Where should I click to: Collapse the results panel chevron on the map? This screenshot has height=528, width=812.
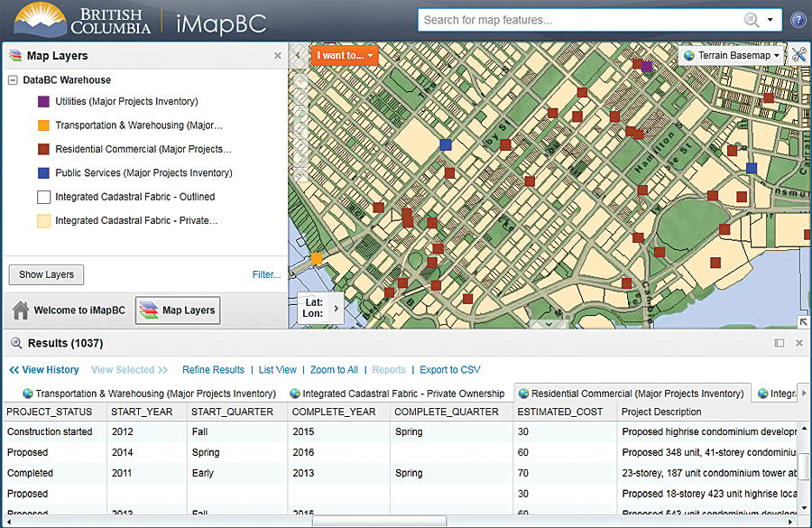click(548, 324)
